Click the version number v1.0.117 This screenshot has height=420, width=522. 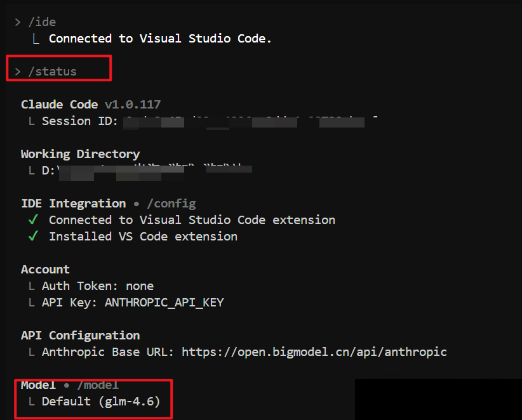133,105
